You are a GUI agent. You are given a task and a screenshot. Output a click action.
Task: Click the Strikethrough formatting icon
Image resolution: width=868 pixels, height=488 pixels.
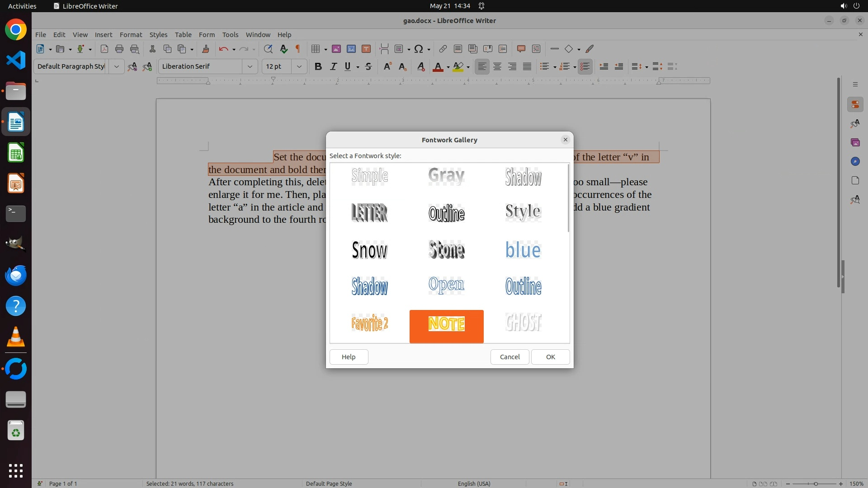pos(368,66)
